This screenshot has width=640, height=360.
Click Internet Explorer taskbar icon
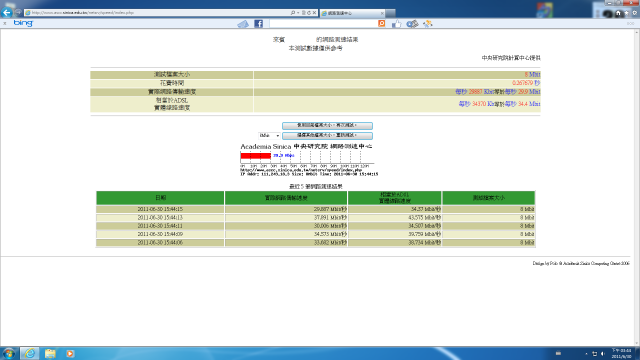tap(29, 353)
